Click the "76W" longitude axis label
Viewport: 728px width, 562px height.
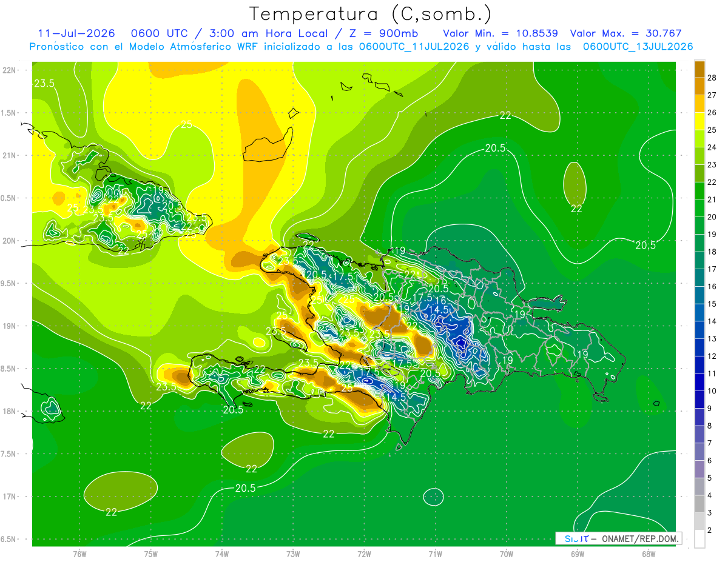[x=79, y=554]
